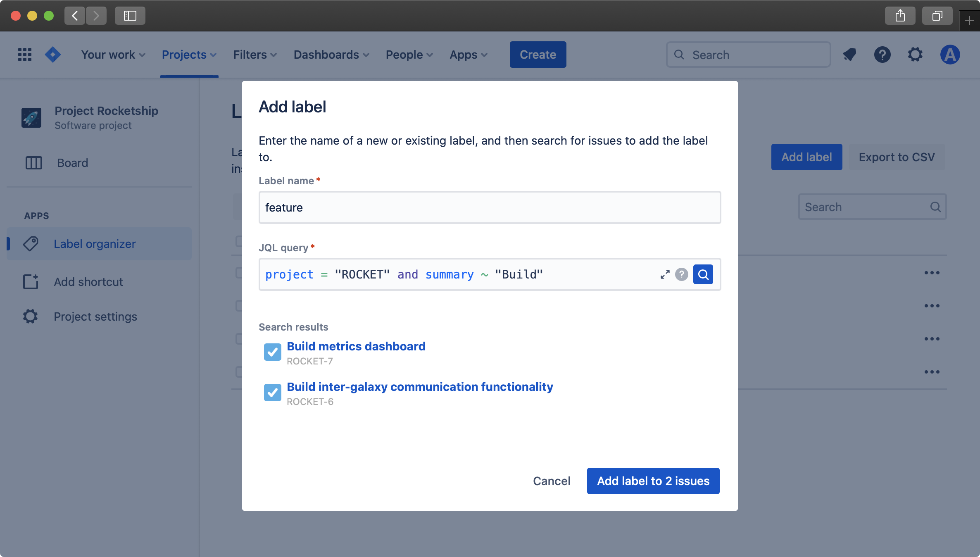Click the search magnifier icon in JQL field
Image resolution: width=980 pixels, height=557 pixels.
coord(703,274)
